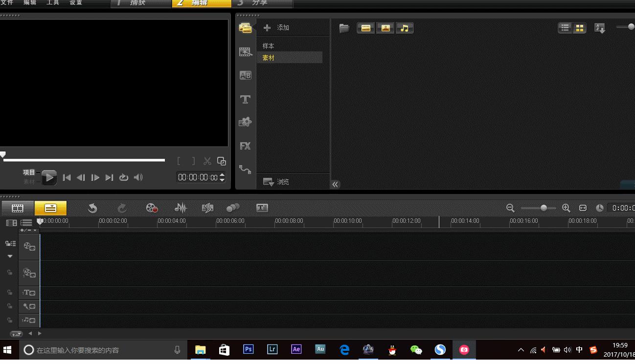Screen dimensions: 635x364
Task: Click the 添加 add folder button
Action: (277, 28)
